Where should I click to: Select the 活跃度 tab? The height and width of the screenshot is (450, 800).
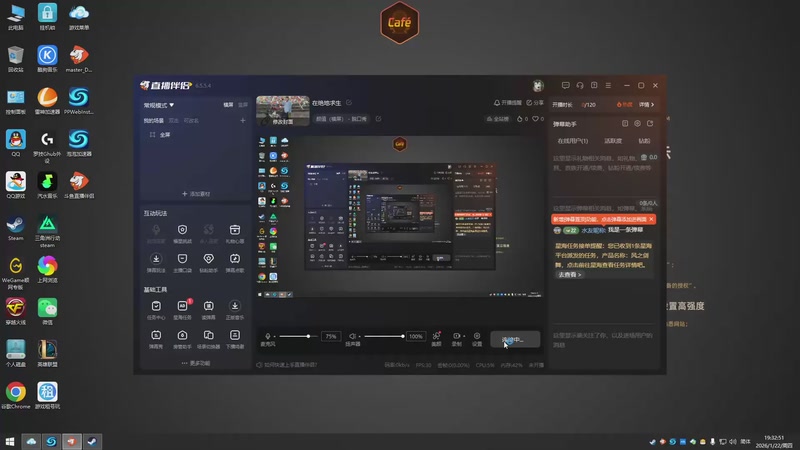tap(613, 141)
